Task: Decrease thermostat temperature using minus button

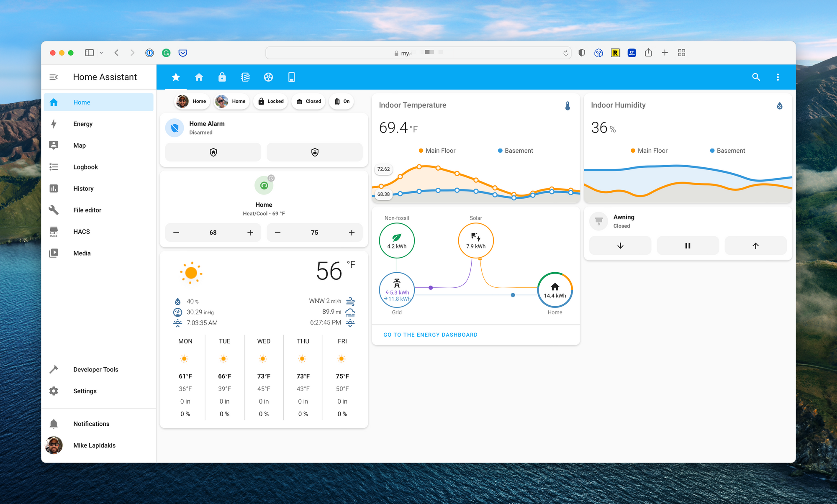Action: [176, 232]
